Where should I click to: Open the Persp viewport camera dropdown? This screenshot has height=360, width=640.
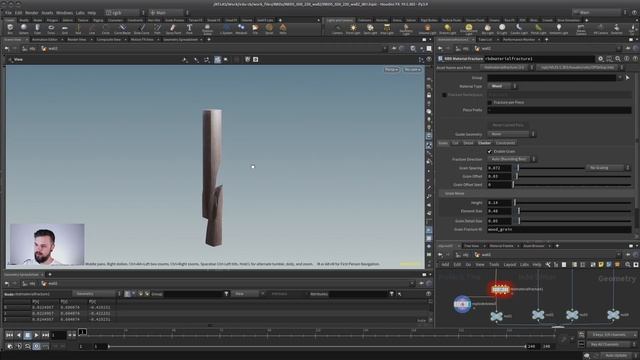pos(391,70)
